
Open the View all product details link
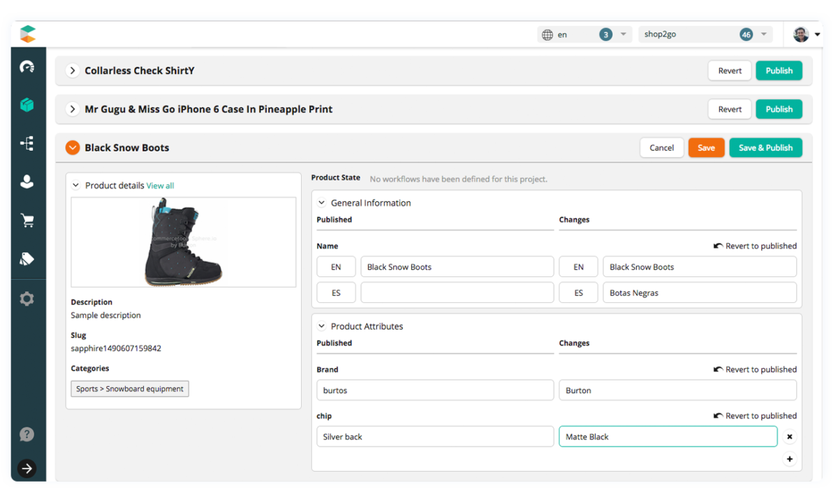coord(160,186)
